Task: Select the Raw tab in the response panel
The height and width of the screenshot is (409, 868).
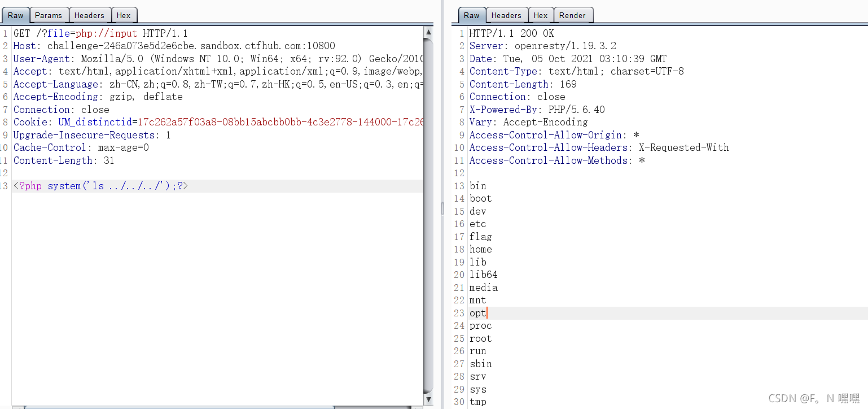Action: point(472,15)
